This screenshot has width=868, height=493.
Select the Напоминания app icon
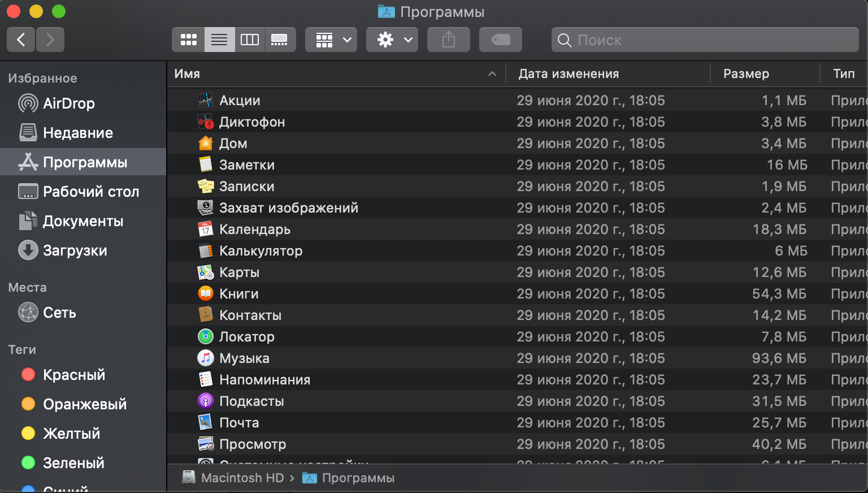click(x=205, y=380)
